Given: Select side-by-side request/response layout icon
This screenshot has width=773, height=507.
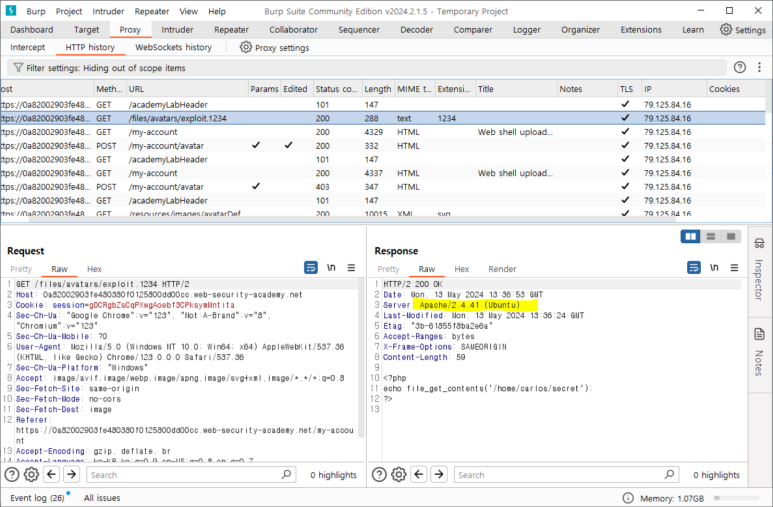Looking at the screenshot, I should coord(691,237).
